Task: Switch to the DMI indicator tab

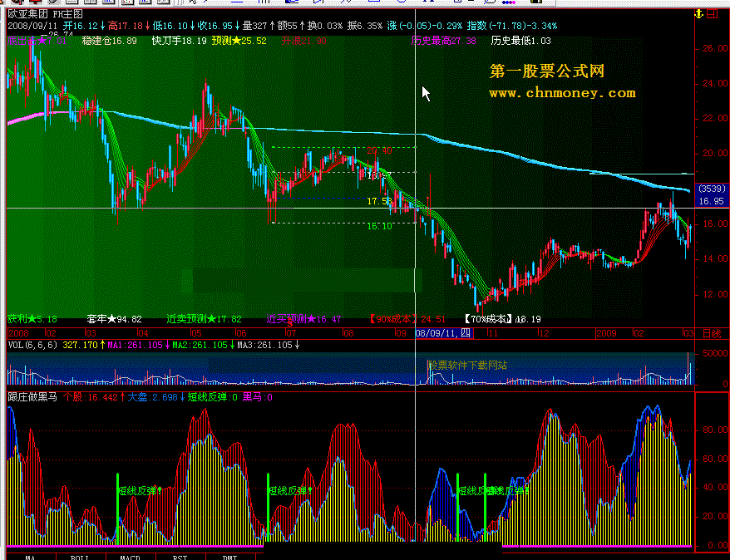Action: tap(230, 557)
